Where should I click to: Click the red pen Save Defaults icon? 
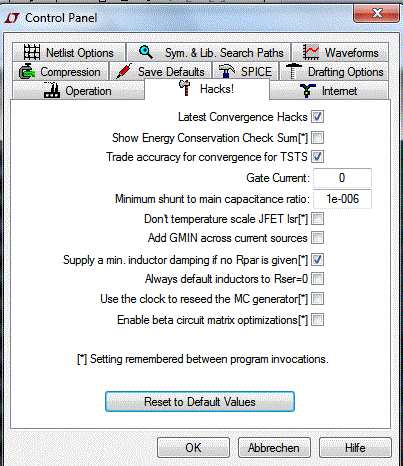(124, 71)
